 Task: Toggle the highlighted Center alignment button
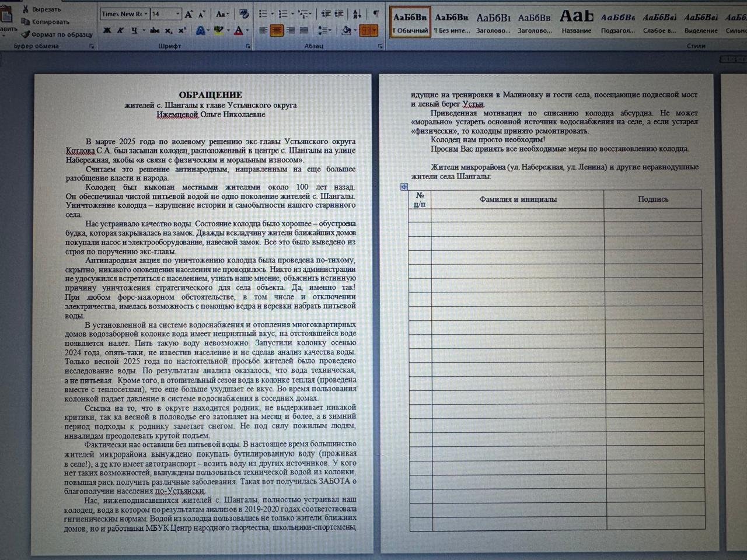(x=277, y=30)
